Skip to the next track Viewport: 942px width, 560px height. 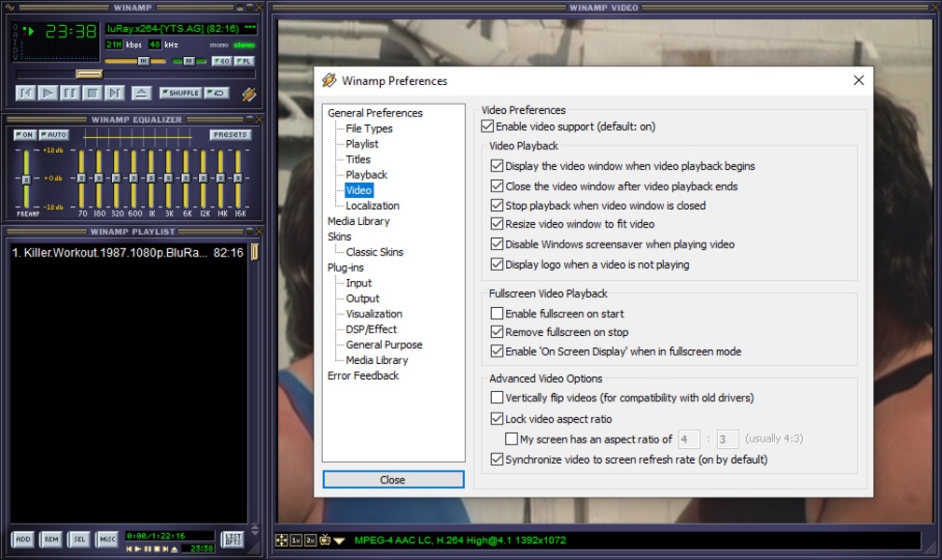(115, 92)
